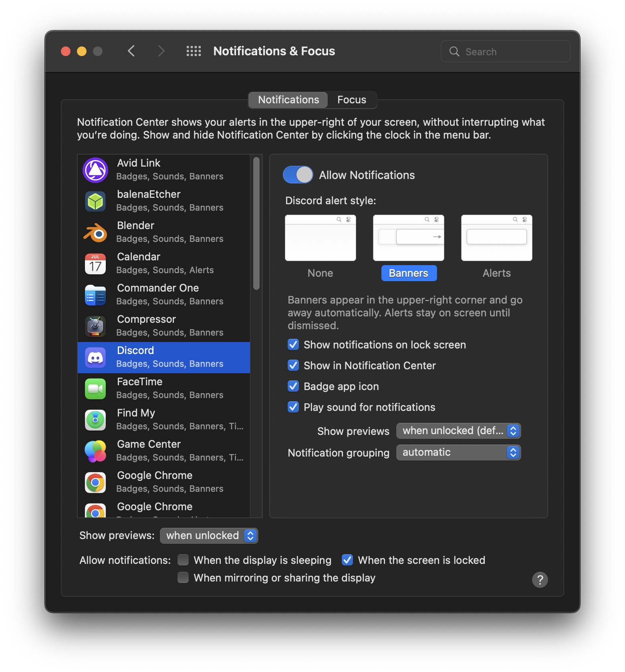Select the Alerts style thumbnail
This screenshot has height=672, width=625.
coord(497,238)
